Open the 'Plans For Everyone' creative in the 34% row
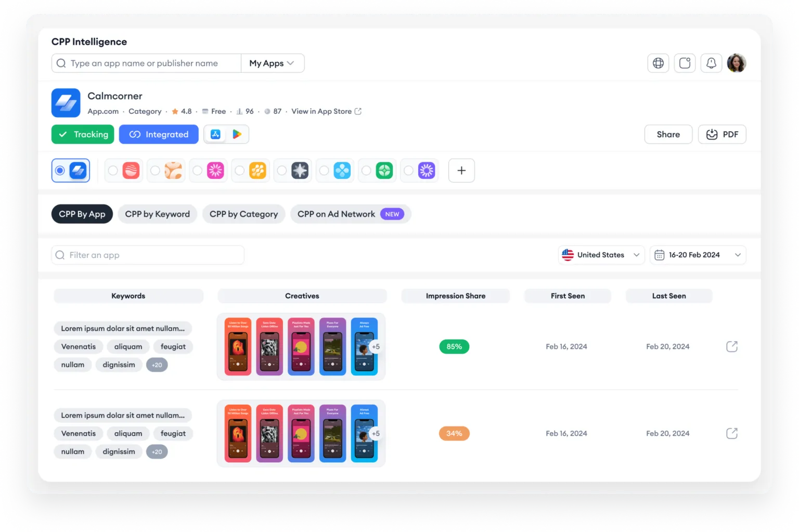Viewport: 799px width, 532px height. 332,433
